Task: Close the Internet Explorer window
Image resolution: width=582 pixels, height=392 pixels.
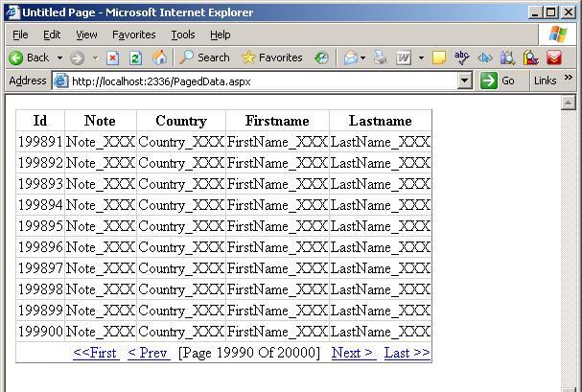Action: [x=569, y=12]
